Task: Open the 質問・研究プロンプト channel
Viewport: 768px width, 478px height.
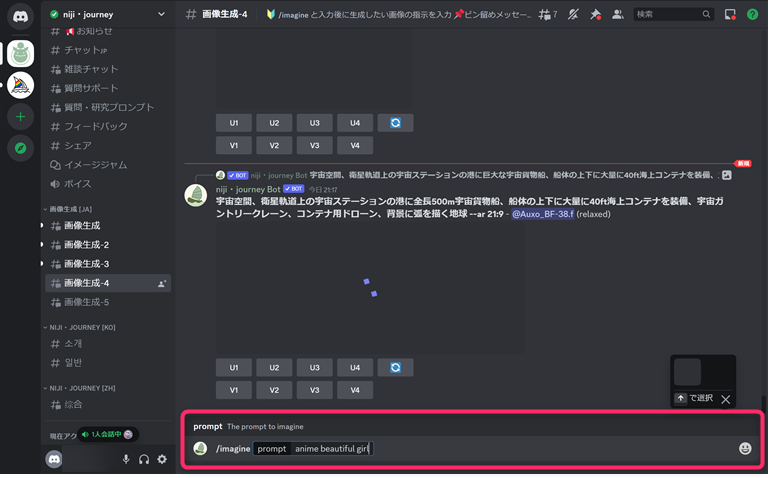Action: (x=108, y=107)
